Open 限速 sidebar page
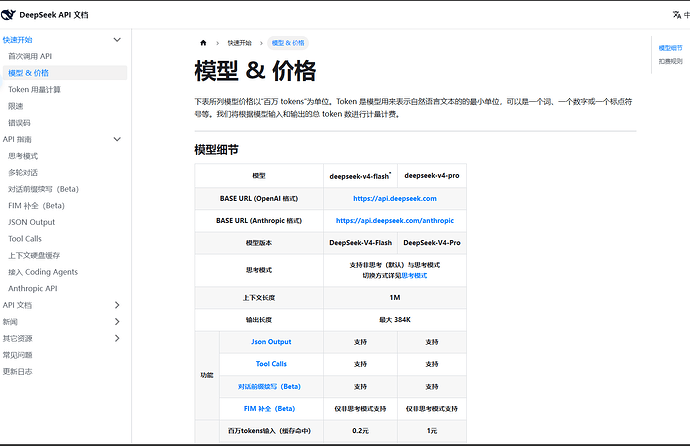The width and height of the screenshot is (690, 446). [15, 106]
